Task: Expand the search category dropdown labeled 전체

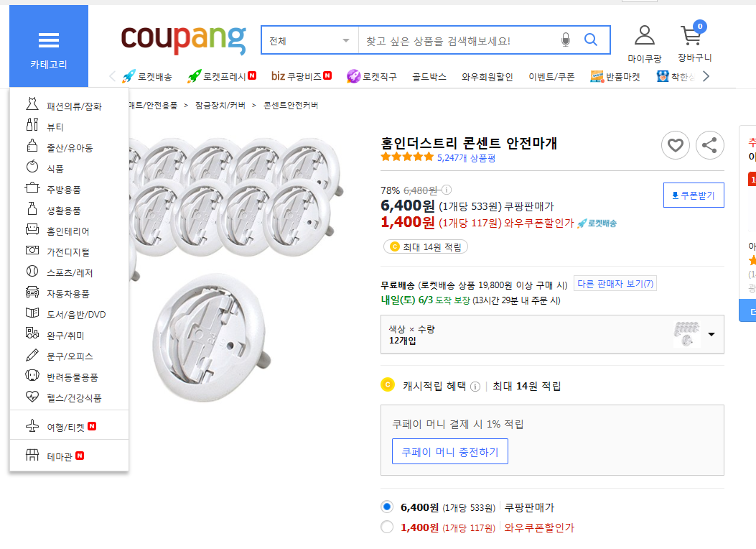Action: (x=309, y=40)
